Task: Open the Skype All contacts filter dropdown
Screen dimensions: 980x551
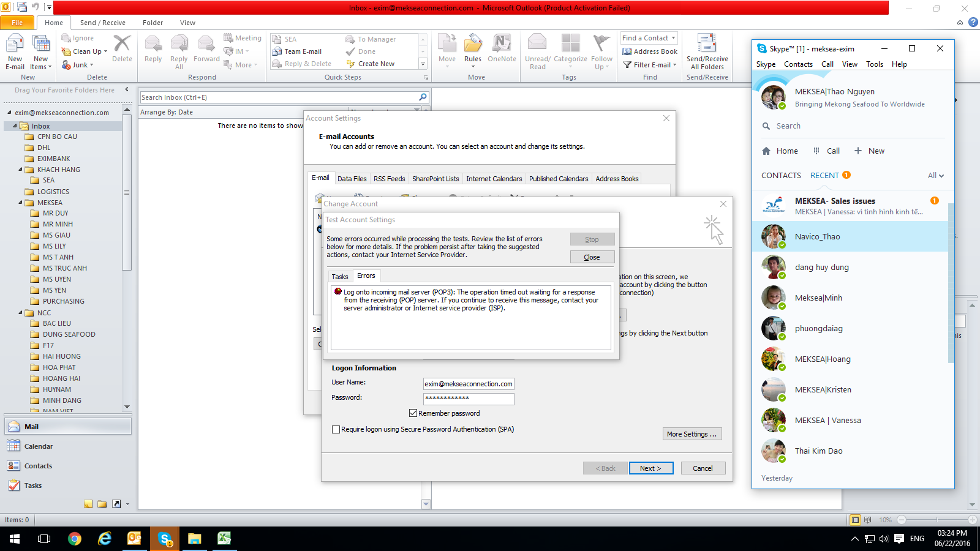Action: (x=936, y=176)
